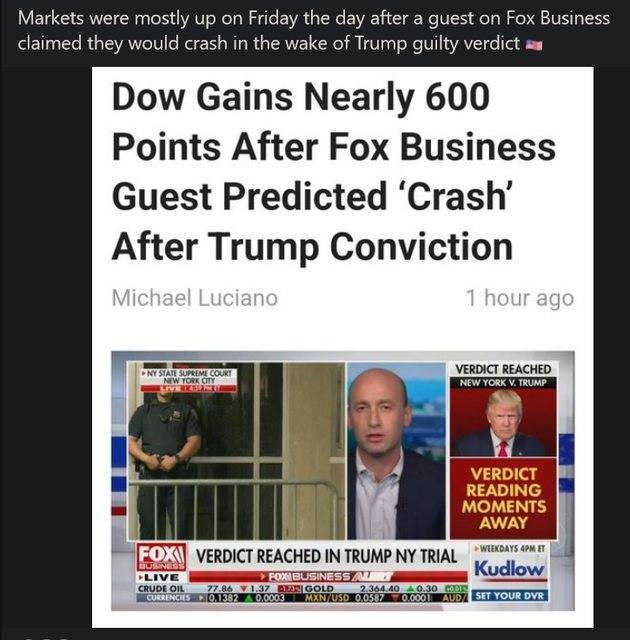The width and height of the screenshot is (630, 640).
Task: Open author Michael Luciano's name link
Action: tap(195, 298)
